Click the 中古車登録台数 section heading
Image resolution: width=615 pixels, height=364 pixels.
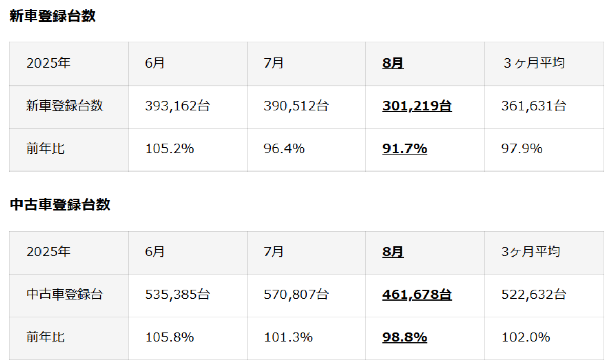point(60,205)
